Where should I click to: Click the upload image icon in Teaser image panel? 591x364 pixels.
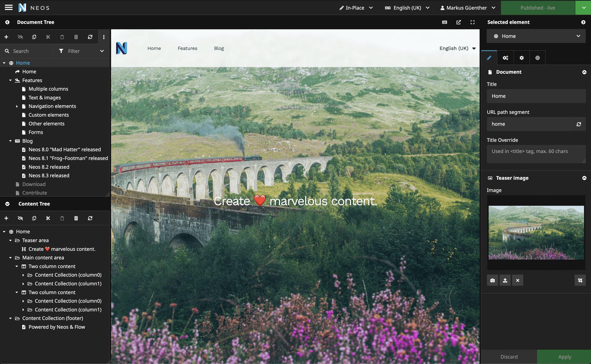click(505, 280)
